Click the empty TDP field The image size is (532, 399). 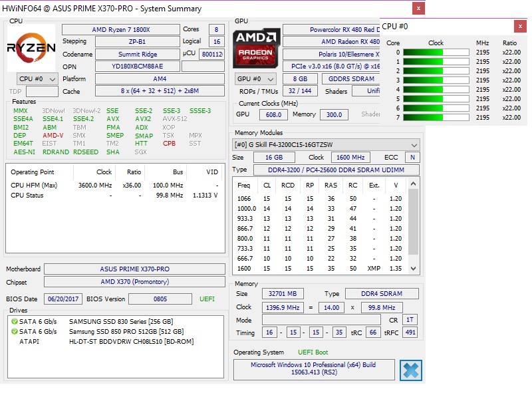42,91
